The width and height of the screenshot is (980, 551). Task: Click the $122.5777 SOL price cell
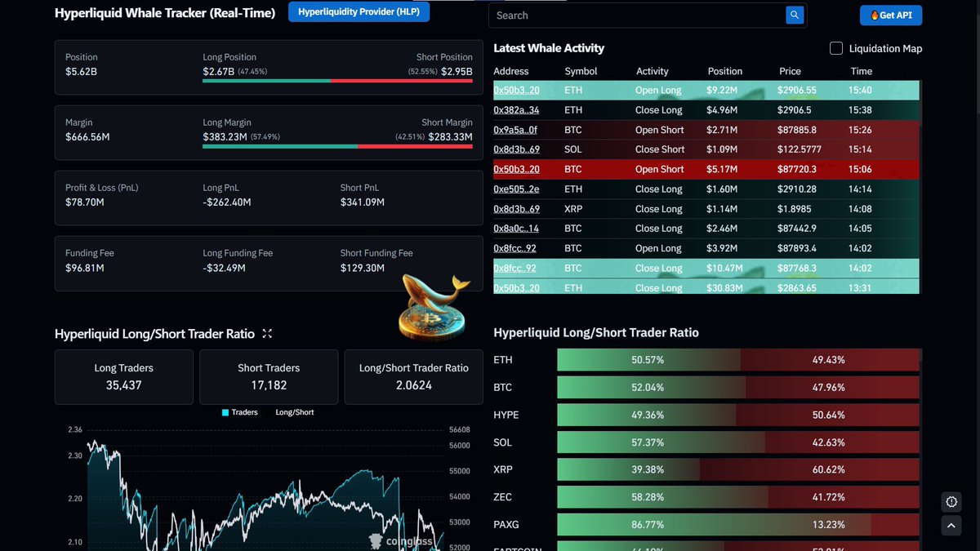[800, 149]
